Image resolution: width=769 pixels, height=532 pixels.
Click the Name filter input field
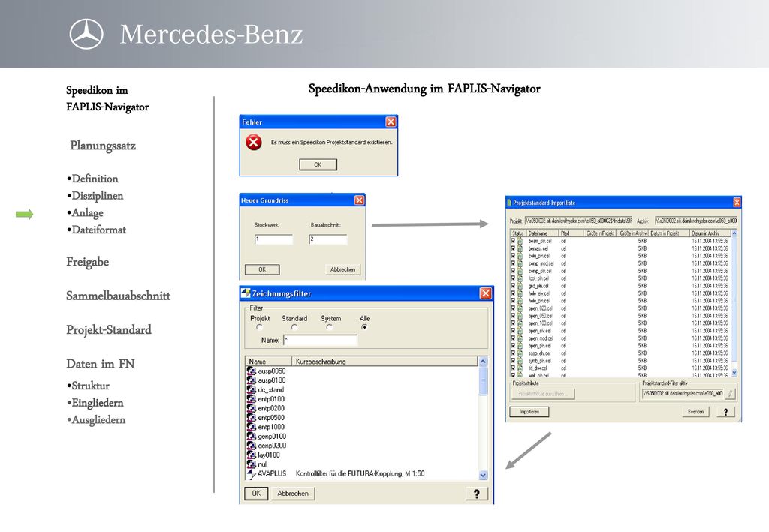pos(320,340)
